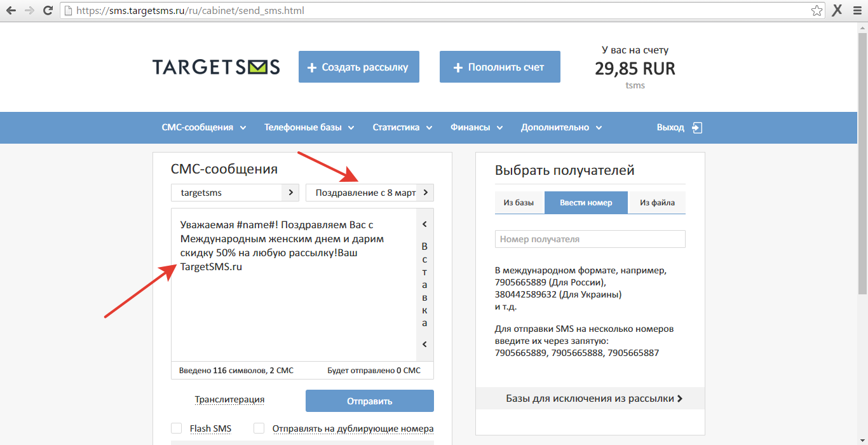Click the balance amount 29,85 RUR
868x445 pixels.
635,69
